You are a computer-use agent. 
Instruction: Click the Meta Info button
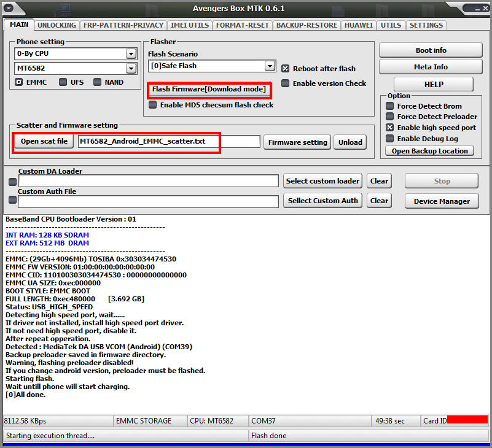coord(431,67)
